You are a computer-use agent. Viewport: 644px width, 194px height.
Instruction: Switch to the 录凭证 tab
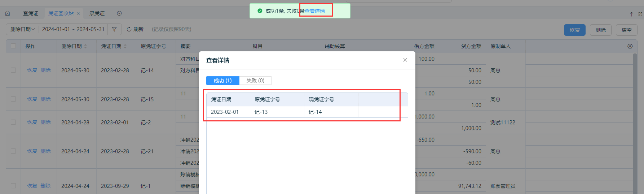97,13
